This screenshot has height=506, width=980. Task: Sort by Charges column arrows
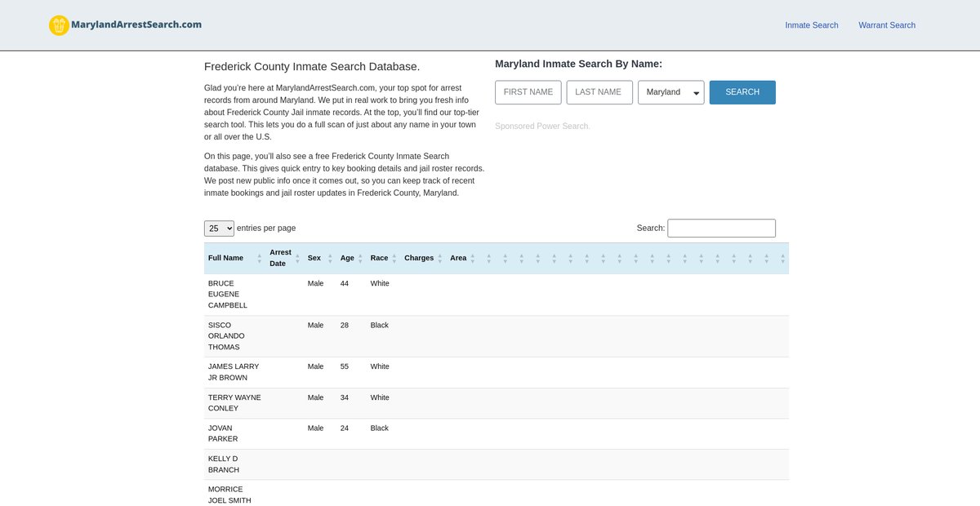coord(440,258)
